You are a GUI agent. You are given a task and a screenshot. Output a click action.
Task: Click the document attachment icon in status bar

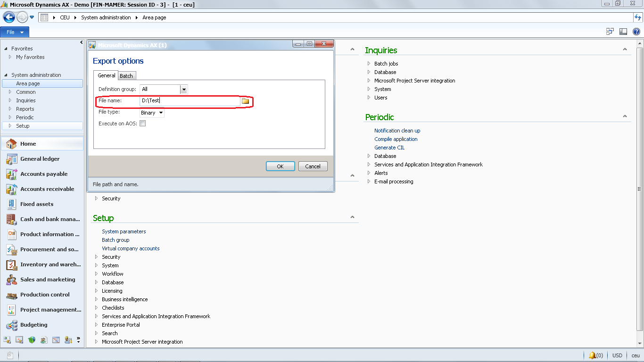click(10, 355)
